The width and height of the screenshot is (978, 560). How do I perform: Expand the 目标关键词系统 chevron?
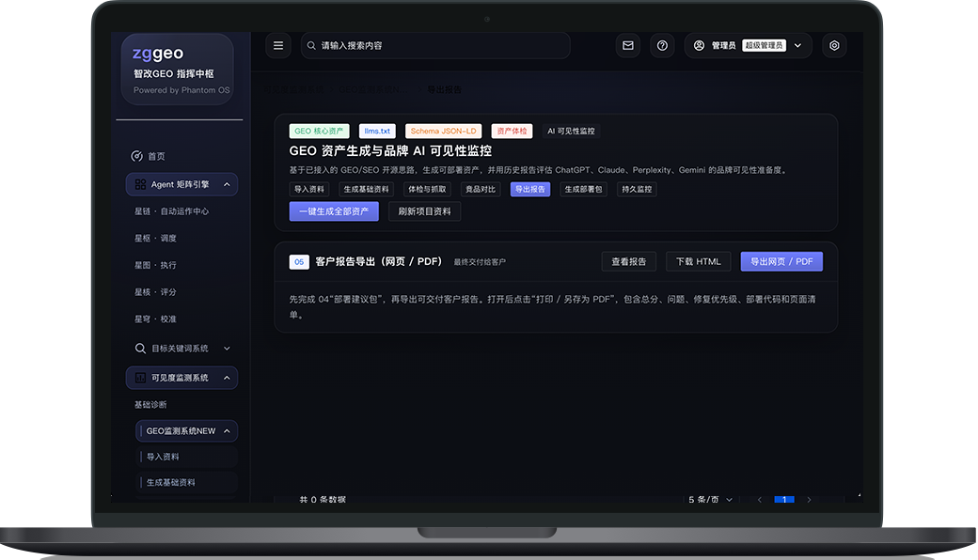click(227, 349)
